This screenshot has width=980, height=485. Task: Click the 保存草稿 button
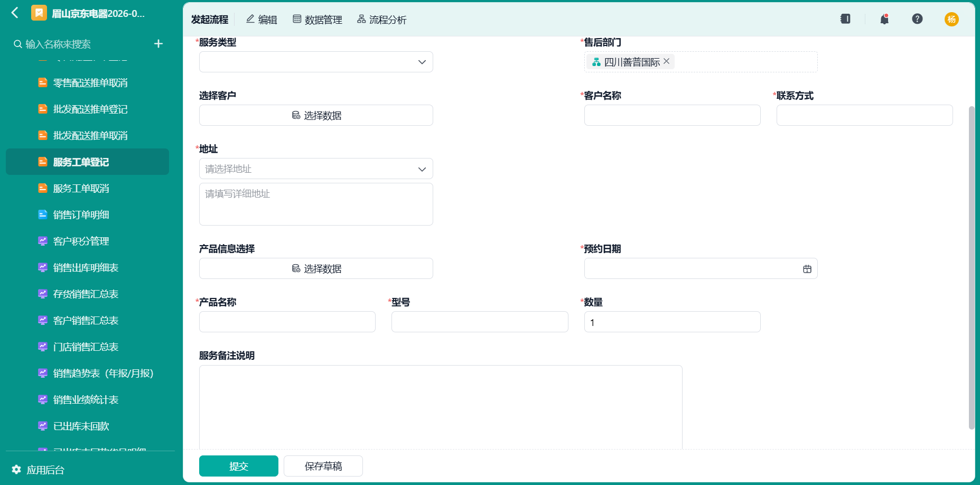coord(323,466)
